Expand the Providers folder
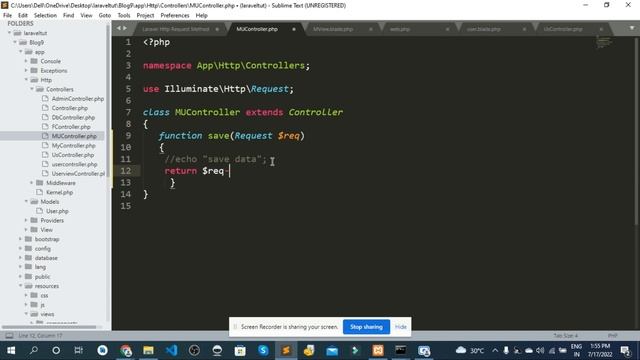The width and height of the screenshot is (640, 360). (26, 220)
